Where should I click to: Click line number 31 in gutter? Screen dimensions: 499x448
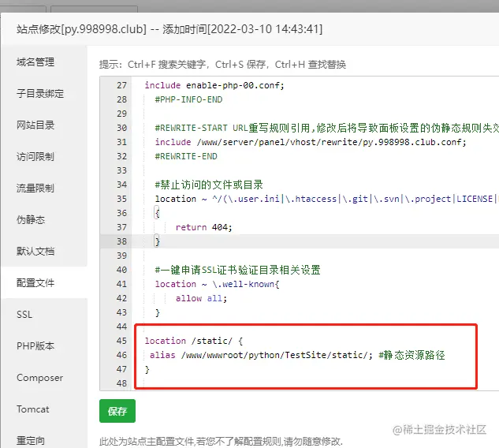[121, 142]
